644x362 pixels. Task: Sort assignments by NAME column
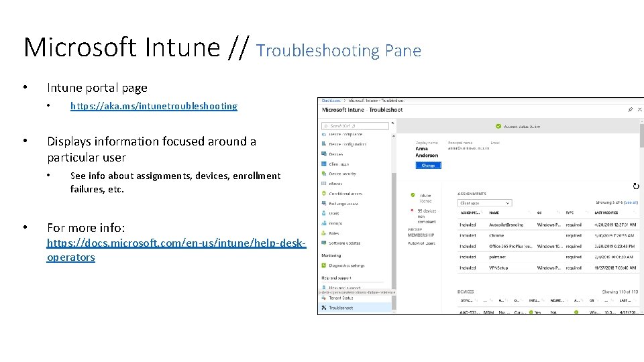494,213
